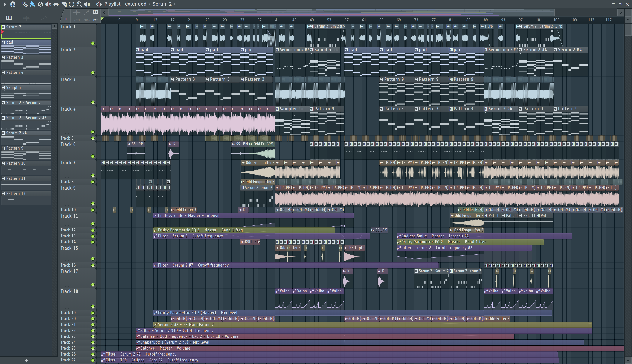Select Track 3 header label

pyautogui.click(x=68, y=79)
